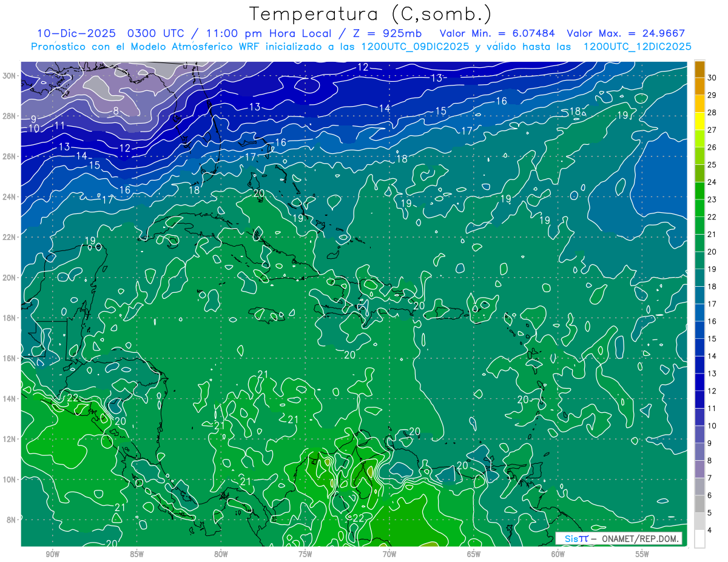Click the '10-Dic-2025' date in header
This screenshot has width=728, height=562.
click(x=76, y=33)
